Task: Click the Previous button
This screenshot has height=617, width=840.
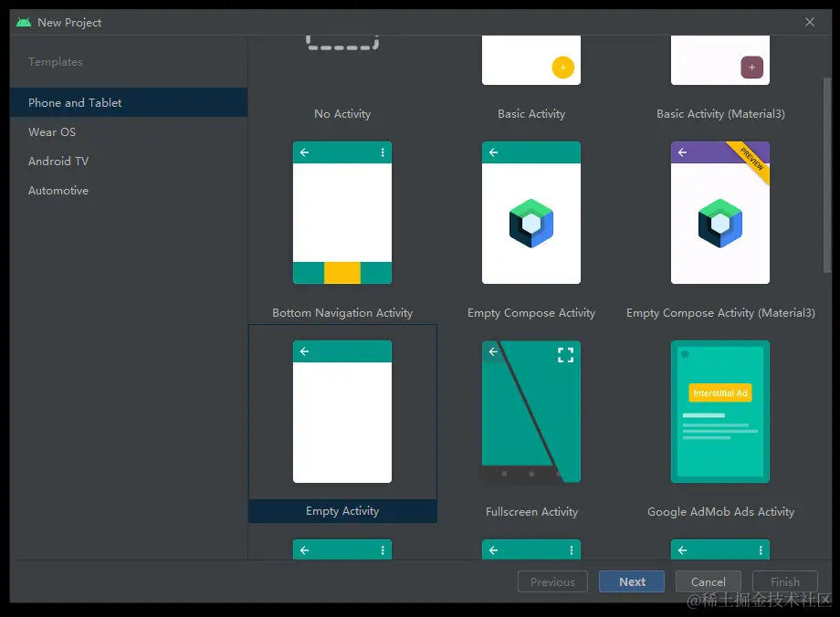Action: coord(552,581)
